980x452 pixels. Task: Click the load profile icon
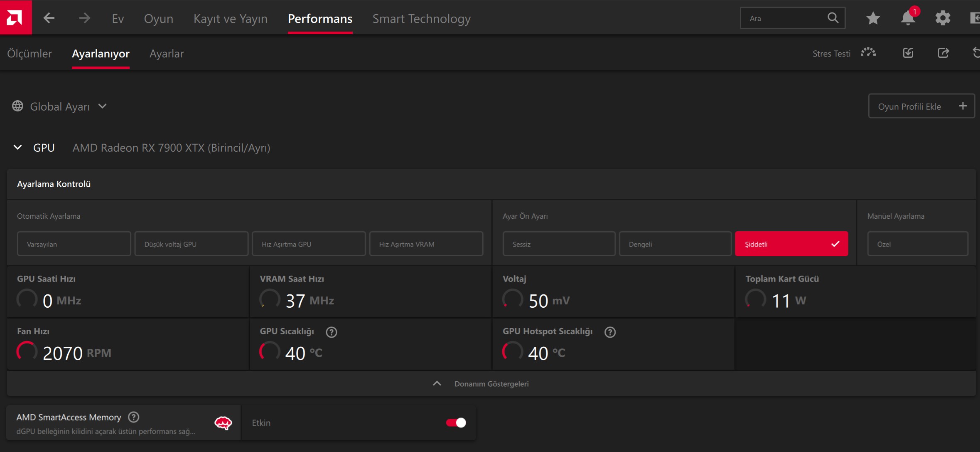click(908, 53)
